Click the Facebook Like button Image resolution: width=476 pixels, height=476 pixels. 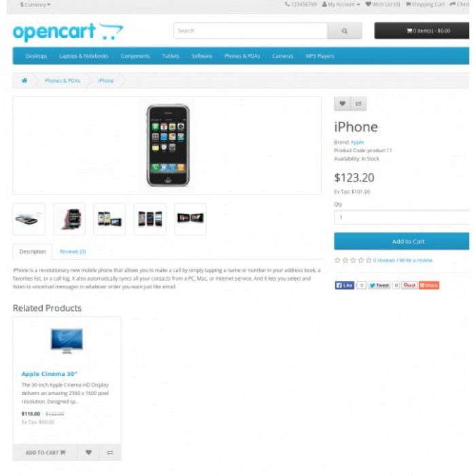(x=345, y=286)
